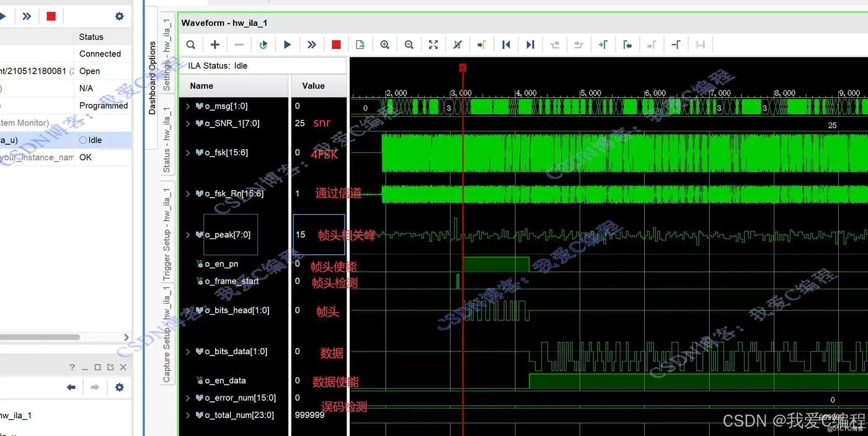Run the ILA trigger with play icon
This screenshot has height=436, width=868.
(x=287, y=45)
